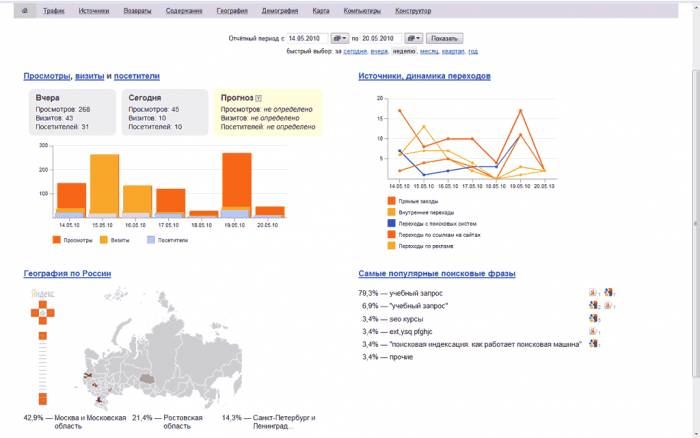
Task: Click search engine icon beside 'seo курсы' phrase
Action: pyautogui.click(x=593, y=318)
